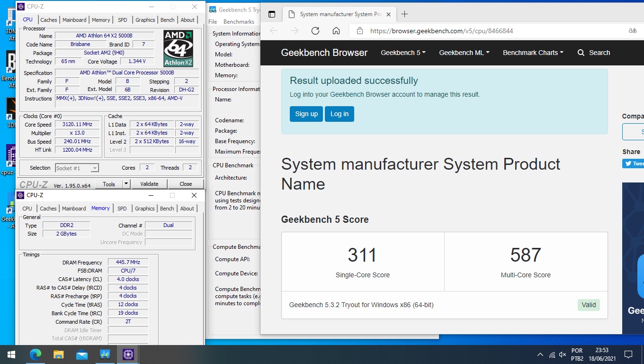Click the Geekbench Browser brand link

tap(324, 53)
